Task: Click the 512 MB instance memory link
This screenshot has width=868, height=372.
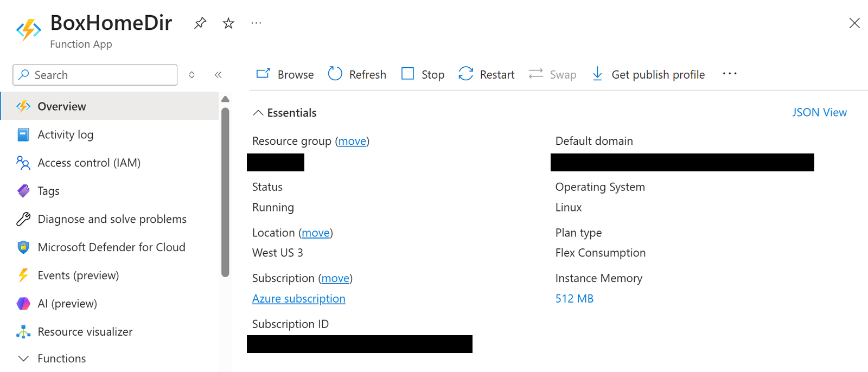Action: 575,299
